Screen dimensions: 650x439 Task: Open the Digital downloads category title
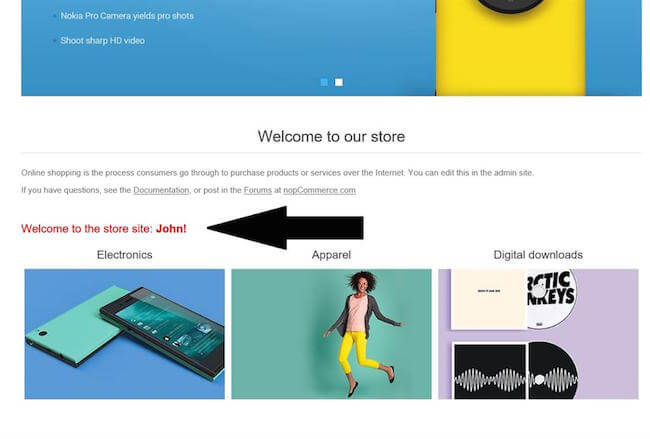coord(538,255)
